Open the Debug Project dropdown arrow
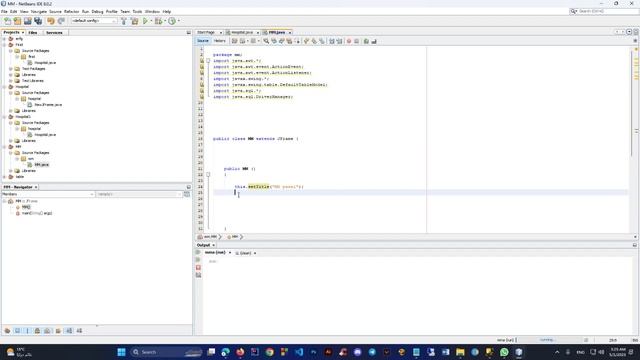 (x=164, y=21)
